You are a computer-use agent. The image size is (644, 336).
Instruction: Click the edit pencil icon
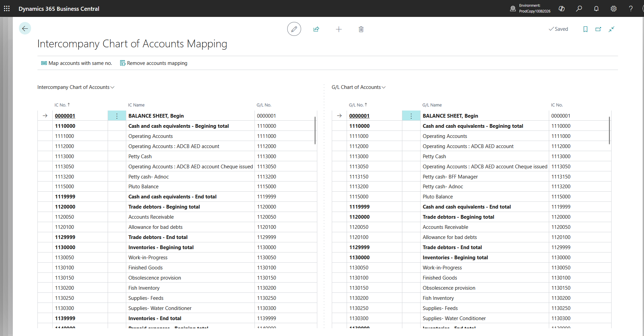294,29
